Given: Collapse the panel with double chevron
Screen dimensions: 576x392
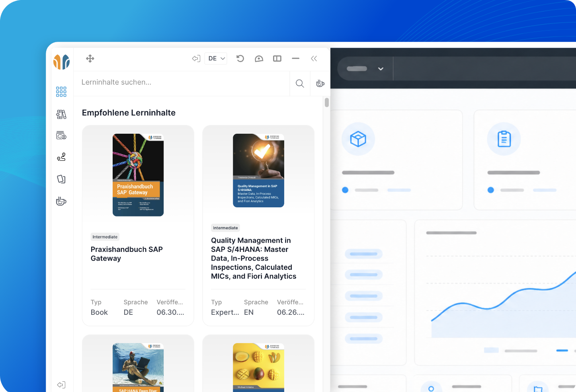Looking at the screenshot, I should [x=314, y=59].
